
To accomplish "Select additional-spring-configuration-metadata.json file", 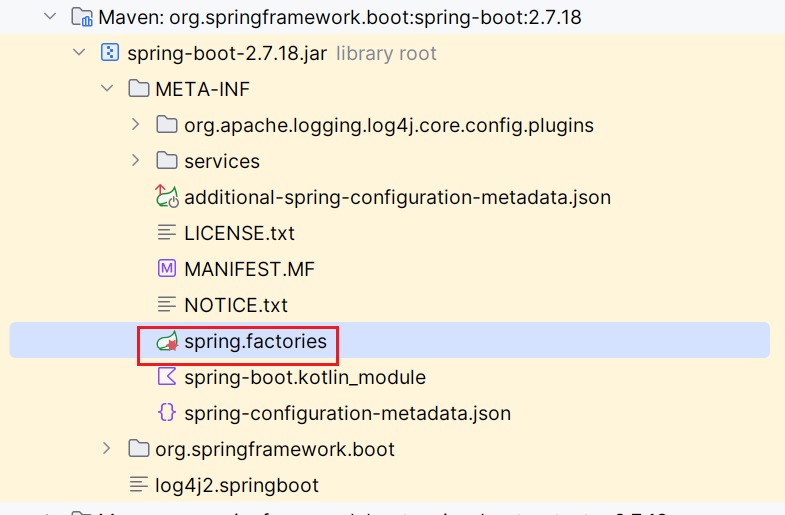I will (398, 198).
